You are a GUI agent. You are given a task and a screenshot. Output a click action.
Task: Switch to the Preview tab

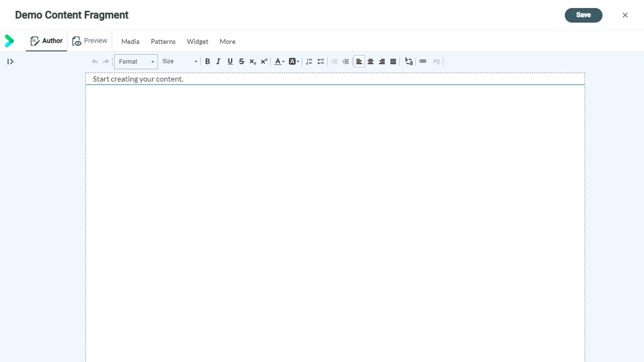coord(90,41)
